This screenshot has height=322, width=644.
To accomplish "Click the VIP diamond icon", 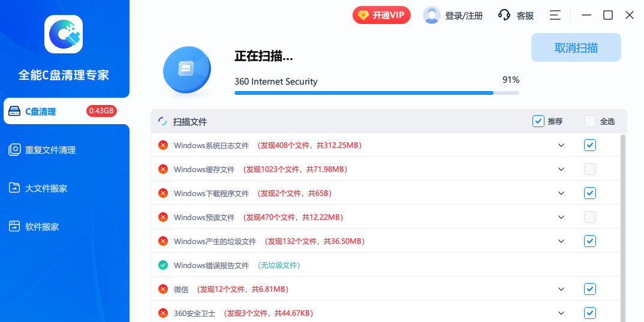I will pos(363,15).
